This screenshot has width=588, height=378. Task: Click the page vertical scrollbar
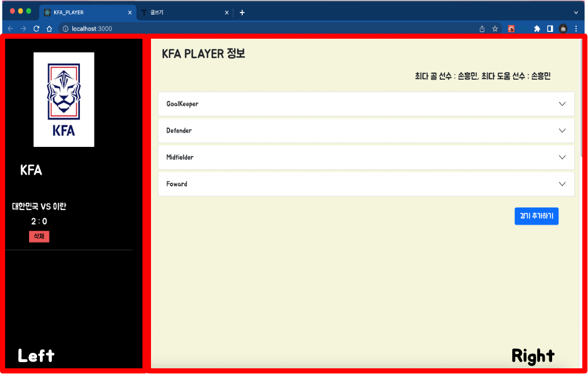coord(582,97)
